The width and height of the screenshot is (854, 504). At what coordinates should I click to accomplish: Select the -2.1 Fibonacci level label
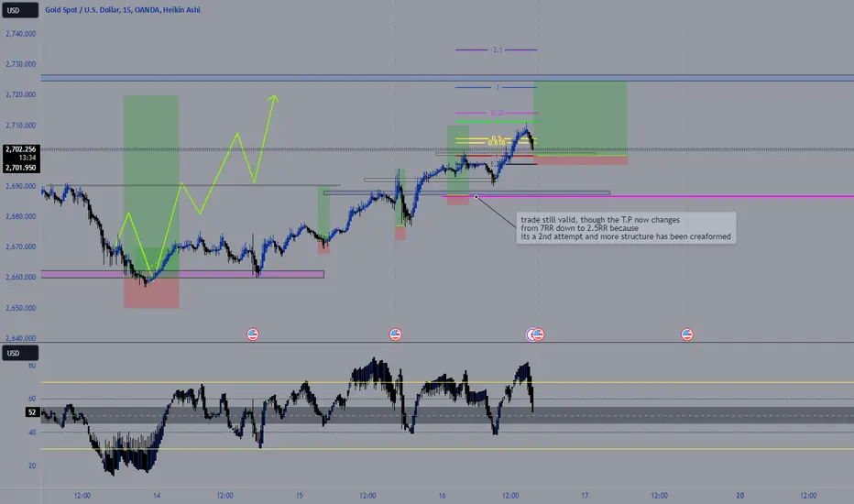pos(496,49)
